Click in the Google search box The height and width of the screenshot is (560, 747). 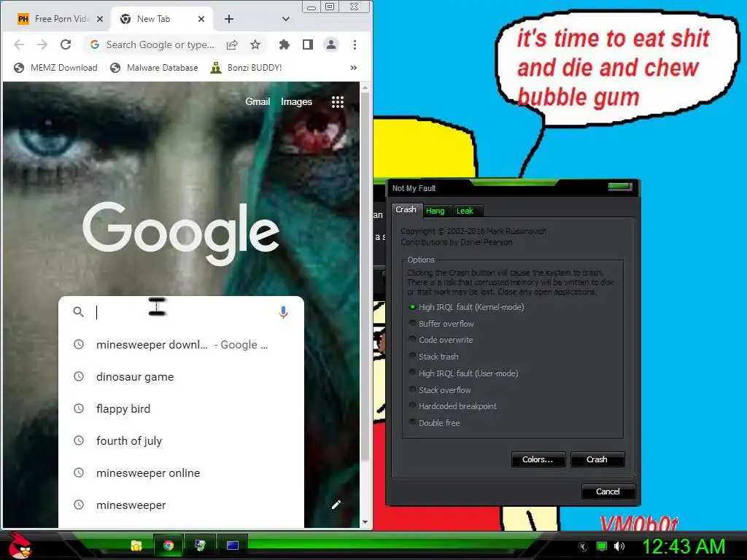point(181,312)
